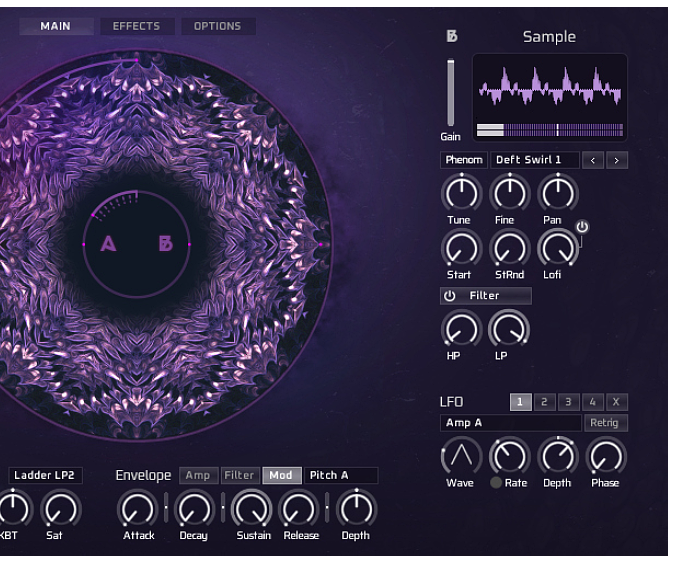Open the Phenom sample category dropdown
The height and width of the screenshot is (562, 675).
click(463, 160)
